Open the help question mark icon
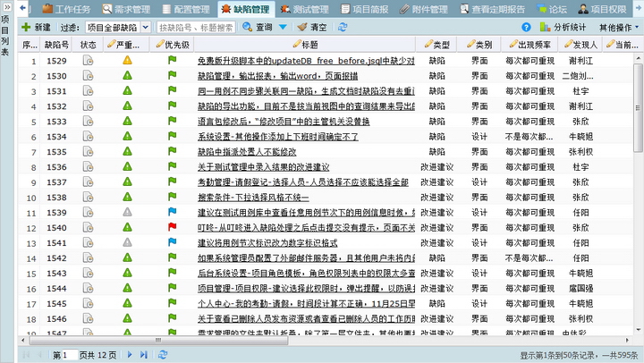 pos(526,27)
